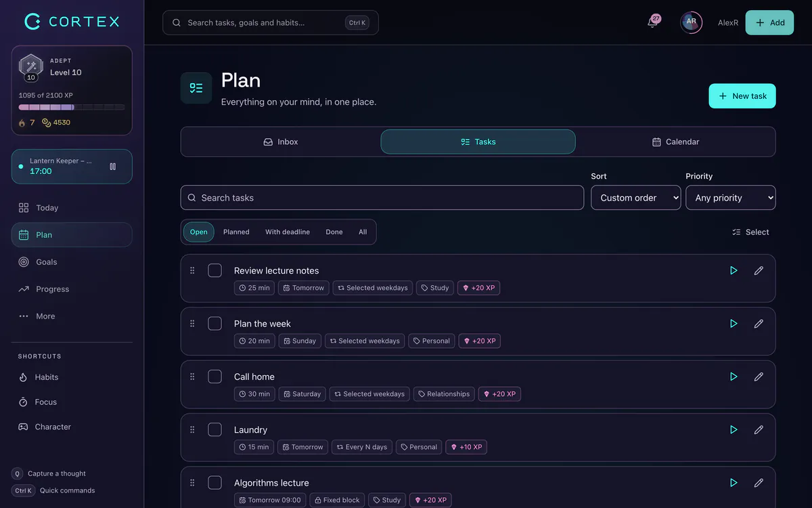Screen dimensions: 812x508
Task: Check off Plan the week
Action: pyautogui.click(x=215, y=324)
